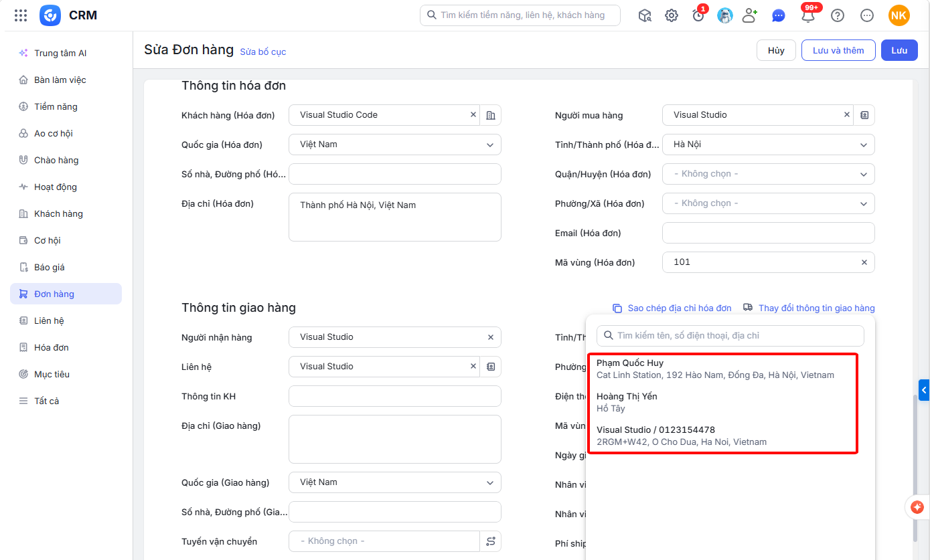Open Chào hàng in sidebar
Image resolution: width=930 pixels, height=560 pixels.
tap(66, 160)
